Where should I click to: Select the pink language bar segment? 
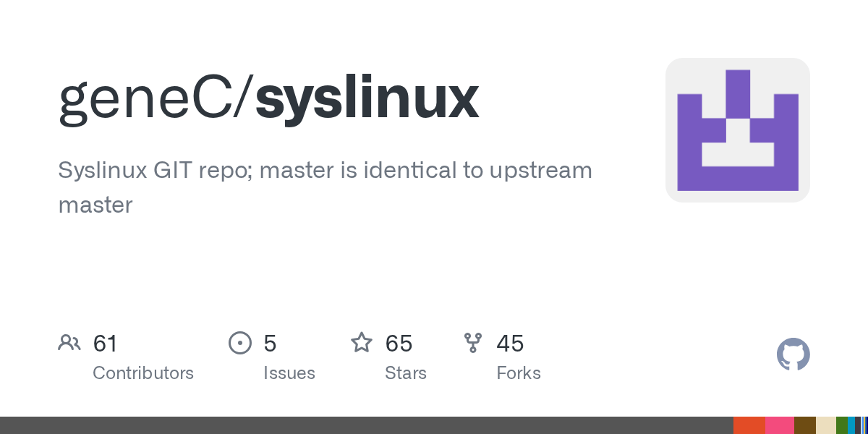(x=780, y=425)
